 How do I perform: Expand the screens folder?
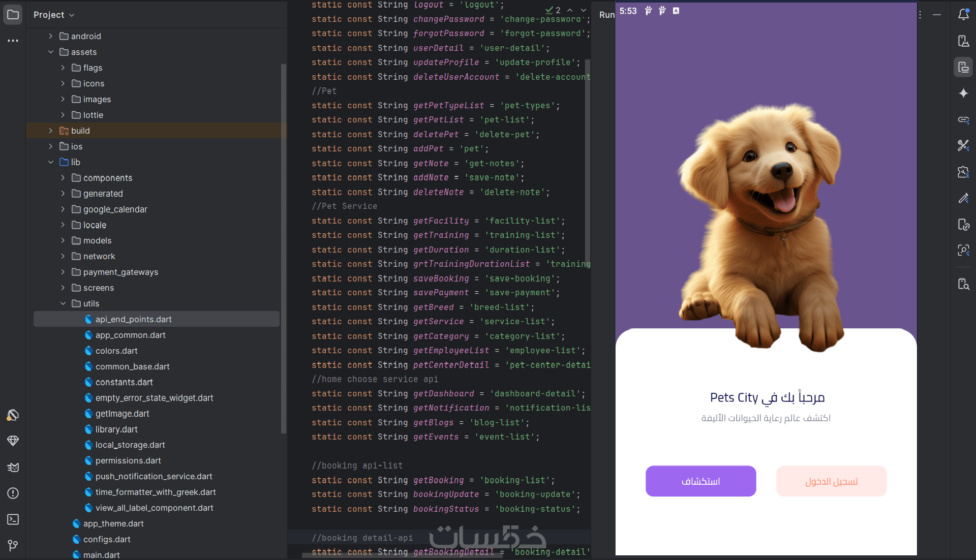coord(63,288)
